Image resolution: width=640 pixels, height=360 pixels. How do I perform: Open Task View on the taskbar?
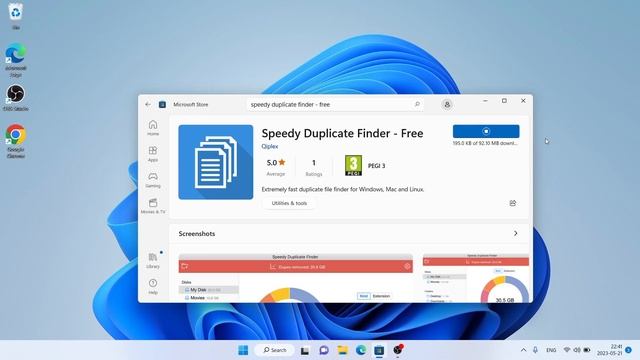point(304,350)
